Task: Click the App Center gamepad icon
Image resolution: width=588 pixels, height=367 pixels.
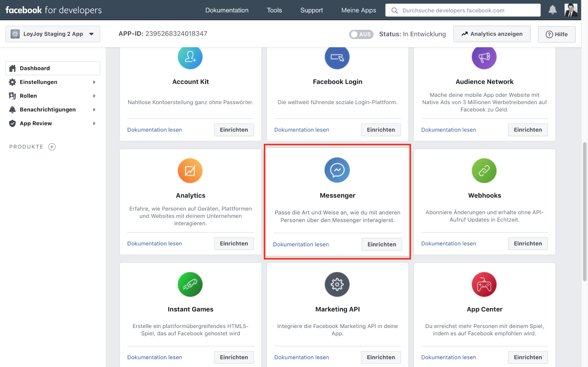Action: click(484, 284)
